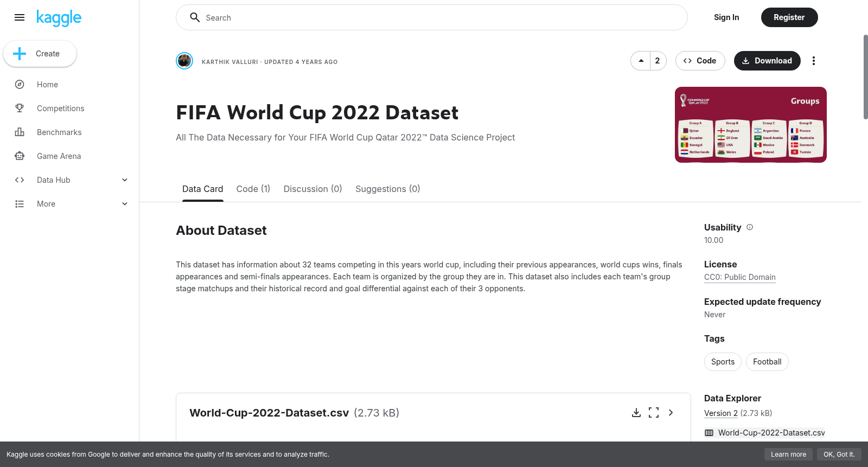Download World-Cup-2022-Dataset.csv via the file icon

[x=636, y=413]
